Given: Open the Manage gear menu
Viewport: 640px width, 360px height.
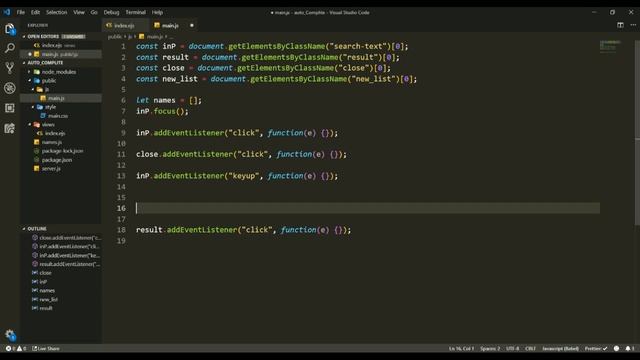Looking at the screenshot, I should [x=10, y=335].
